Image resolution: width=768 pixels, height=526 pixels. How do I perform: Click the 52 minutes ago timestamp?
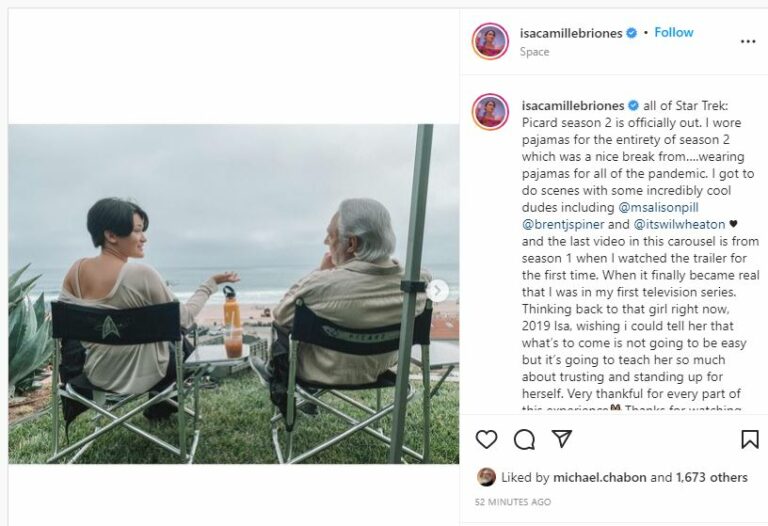point(512,502)
